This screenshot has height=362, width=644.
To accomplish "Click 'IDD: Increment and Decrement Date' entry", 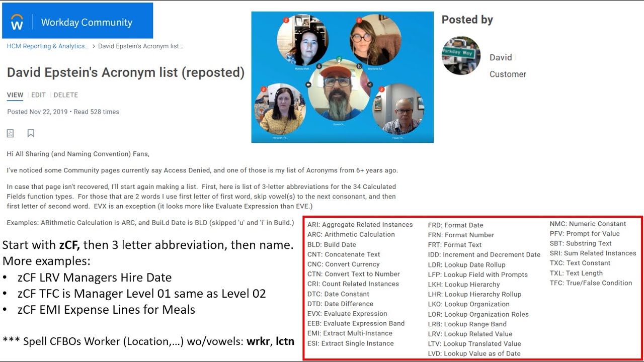I will 484,255.
